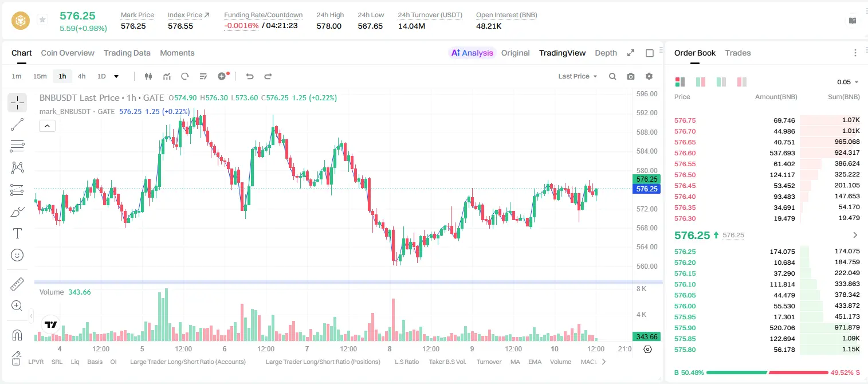The image size is (868, 384).
Task: Show only sell orders in order book
Action: click(742, 82)
